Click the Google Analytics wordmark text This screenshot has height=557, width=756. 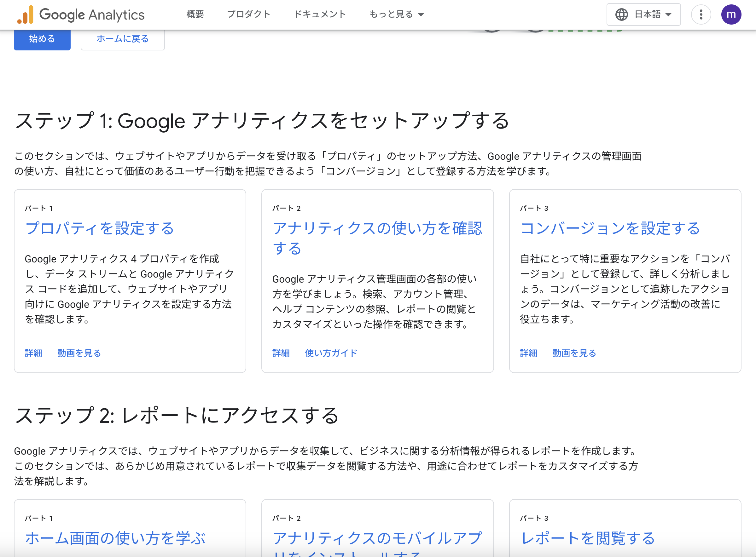pyautogui.click(x=92, y=15)
